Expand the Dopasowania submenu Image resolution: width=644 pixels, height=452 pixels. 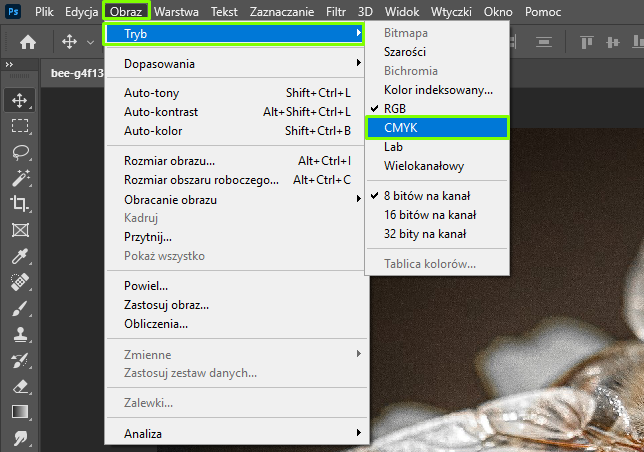coord(236,64)
